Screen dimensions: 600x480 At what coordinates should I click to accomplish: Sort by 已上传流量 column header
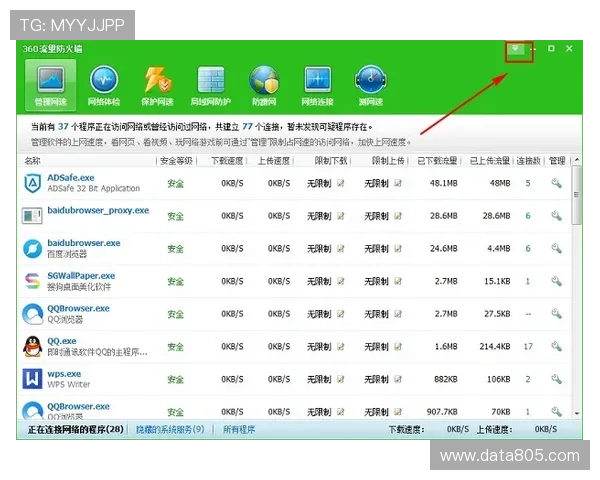[x=490, y=161]
